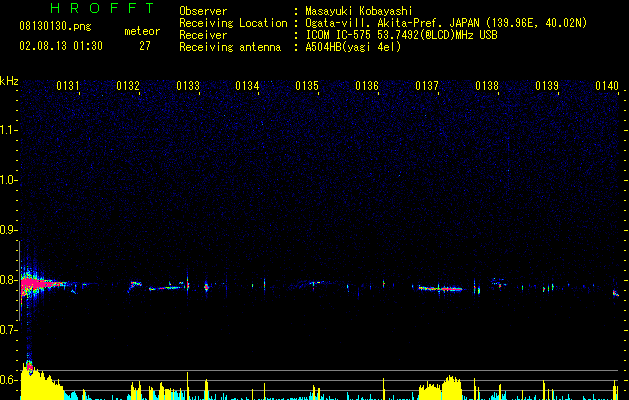Click the meteor count label
The image size is (629, 400).
point(142,31)
